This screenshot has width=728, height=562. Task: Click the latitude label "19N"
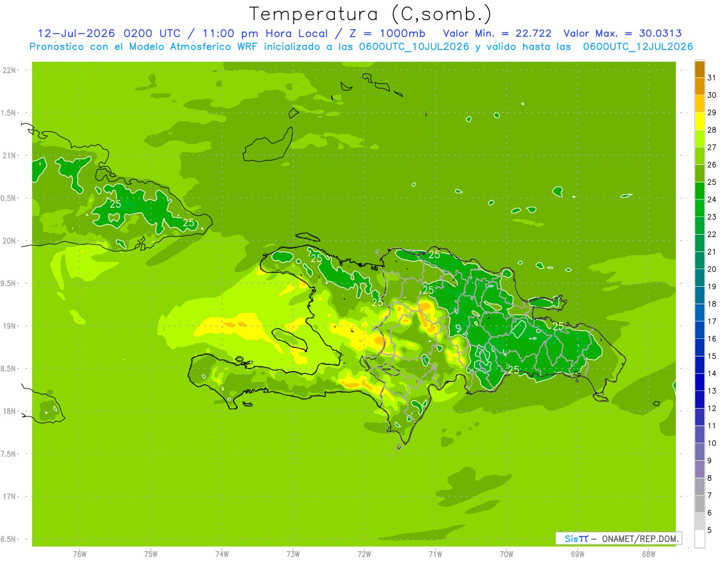click(x=10, y=326)
